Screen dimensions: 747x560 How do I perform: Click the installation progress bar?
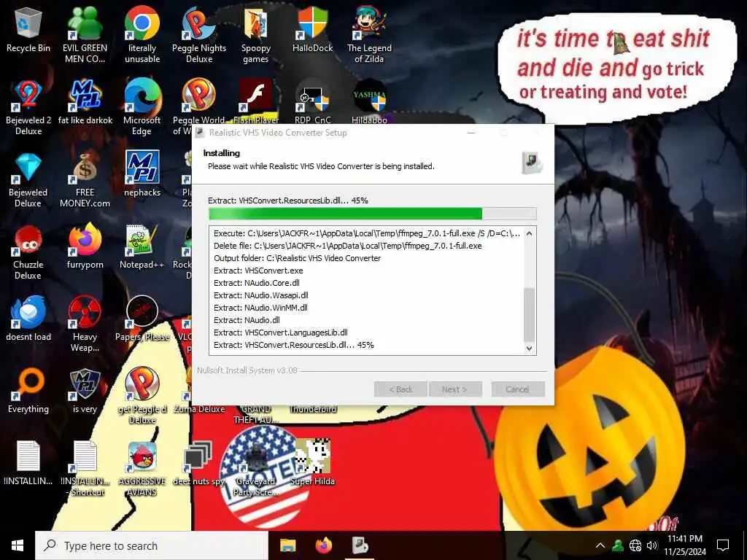pos(373,214)
